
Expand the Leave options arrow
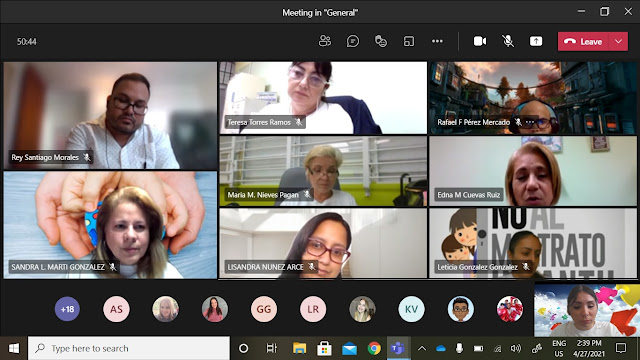click(x=618, y=42)
